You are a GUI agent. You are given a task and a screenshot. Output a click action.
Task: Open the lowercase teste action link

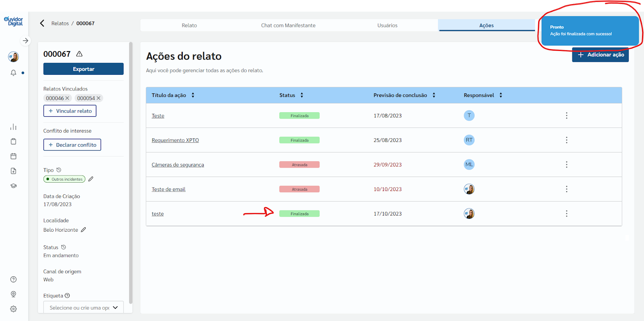158,214
